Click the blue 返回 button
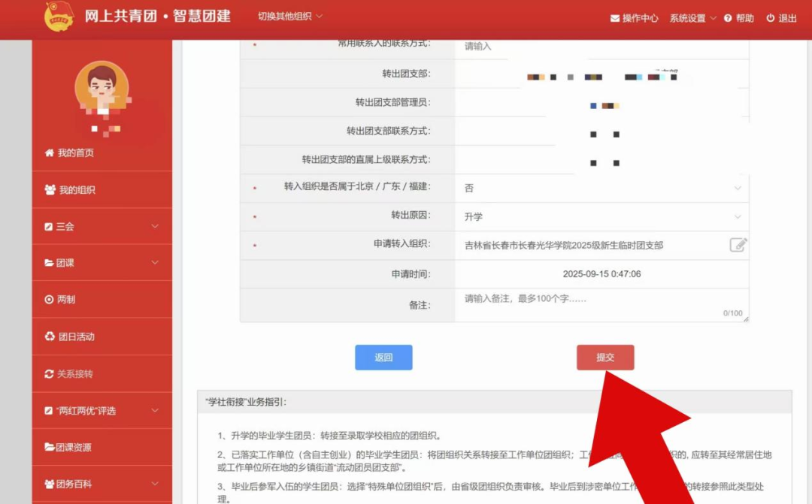Image resolution: width=812 pixels, height=504 pixels. (383, 358)
